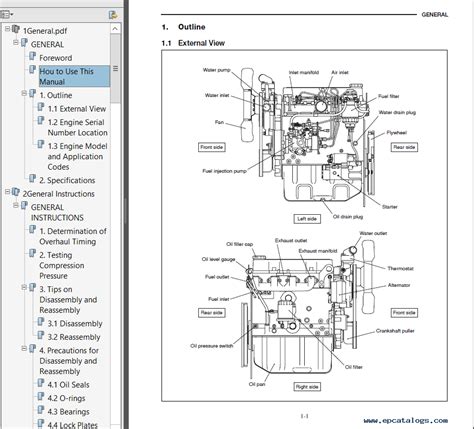Click bookmark icon beside 4.1 Oil Seals
The image size is (474, 429).
[x=41, y=383]
